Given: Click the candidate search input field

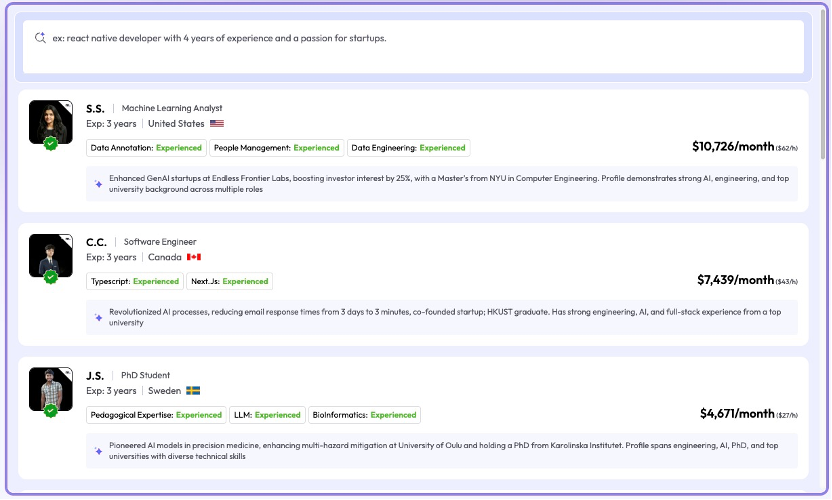Looking at the screenshot, I should pyautogui.click(x=420, y=45).
